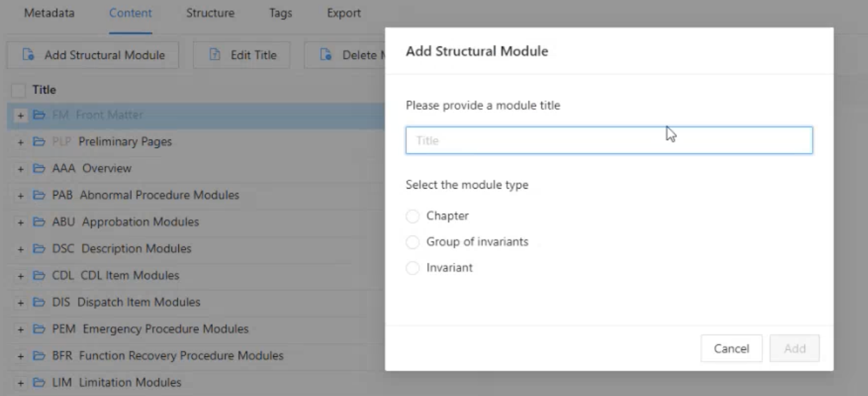Click the Emergency Procedure Modules folder icon
868x396 pixels.
click(39, 329)
